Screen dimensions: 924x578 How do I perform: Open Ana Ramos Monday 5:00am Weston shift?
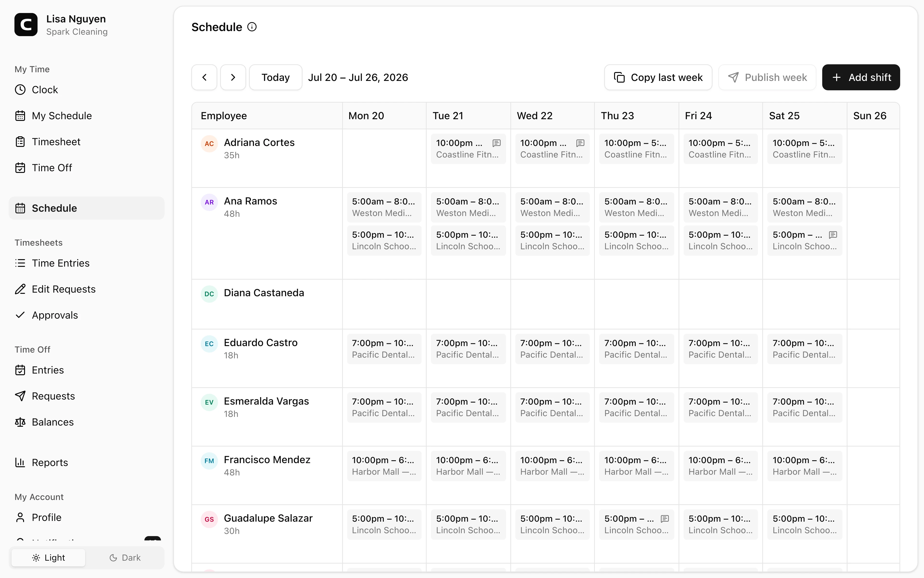pos(384,207)
